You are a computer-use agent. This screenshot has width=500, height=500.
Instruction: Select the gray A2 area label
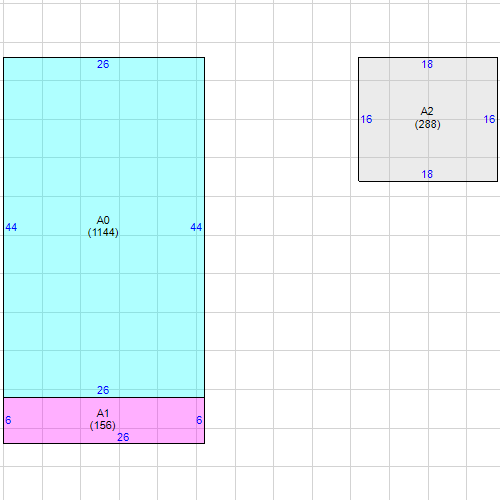coord(427,111)
